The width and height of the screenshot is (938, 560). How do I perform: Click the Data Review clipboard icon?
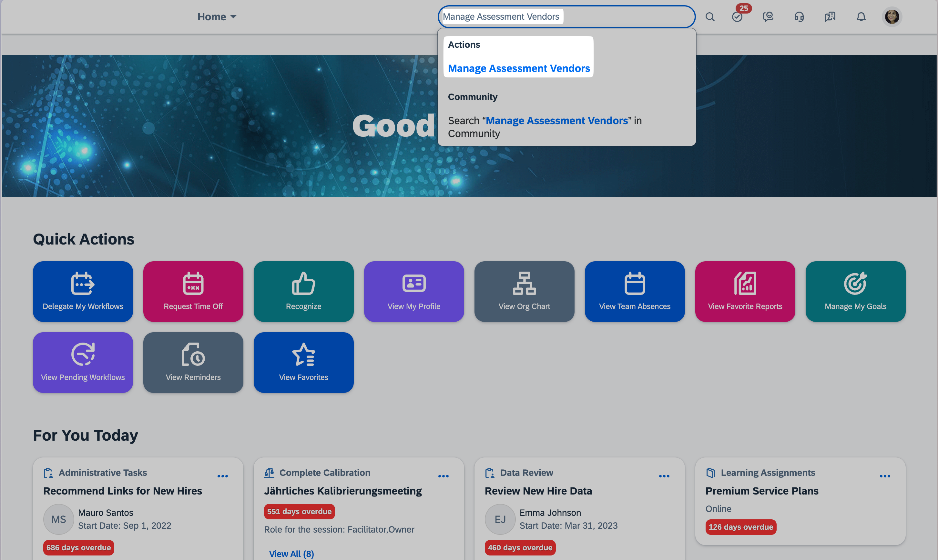tap(490, 473)
